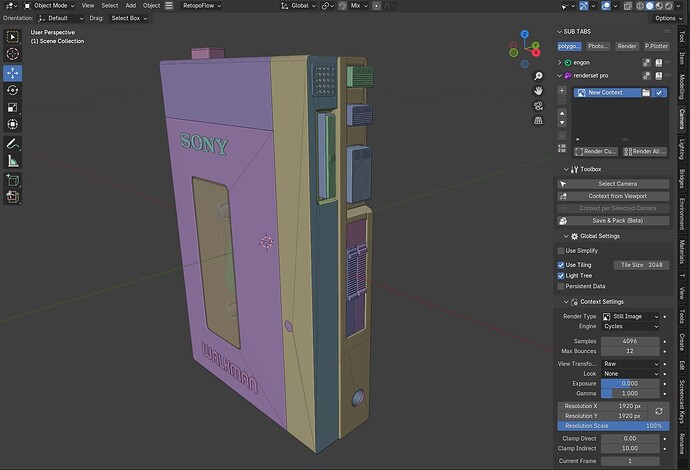Select the Rotate tool
The width and height of the screenshot is (690, 470).
[x=12, y=90]
